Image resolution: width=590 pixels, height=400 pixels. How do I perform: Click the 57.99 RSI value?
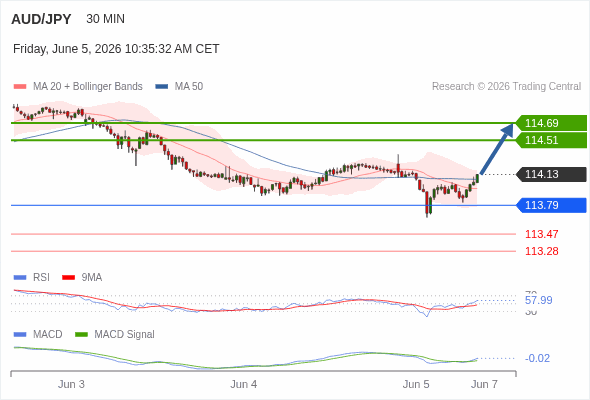(538, 300)
